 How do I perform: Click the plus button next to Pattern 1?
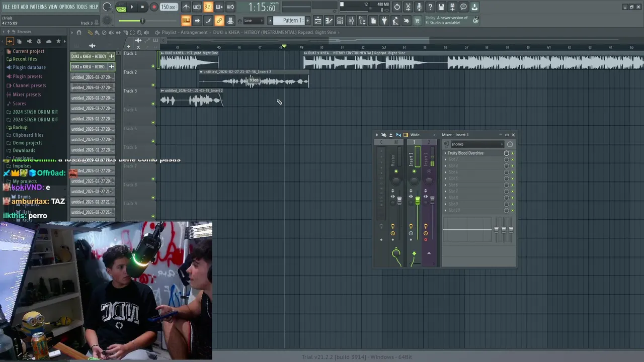point(307,21)
